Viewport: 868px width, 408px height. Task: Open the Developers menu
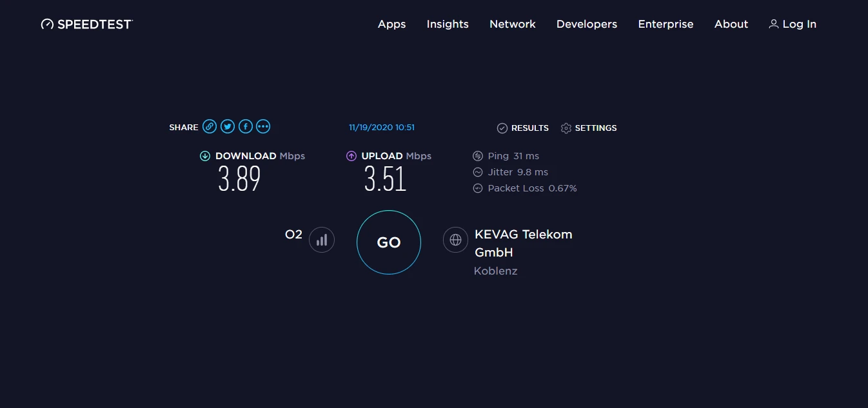[587, 24]
